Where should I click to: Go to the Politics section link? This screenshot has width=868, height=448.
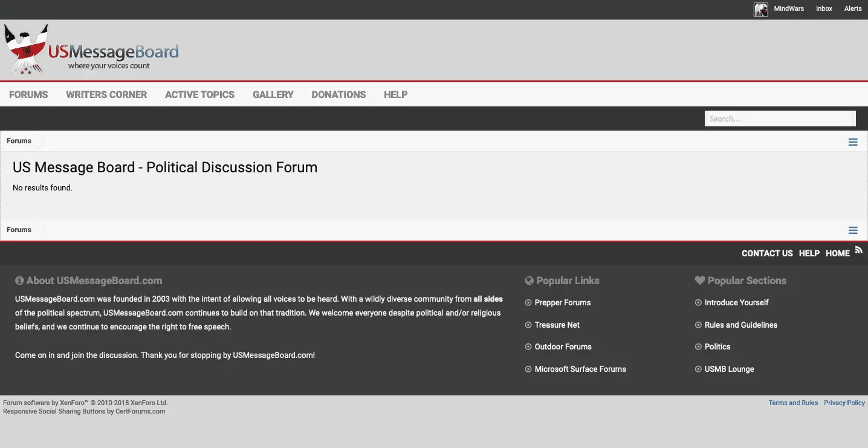(x=717, y=346)
